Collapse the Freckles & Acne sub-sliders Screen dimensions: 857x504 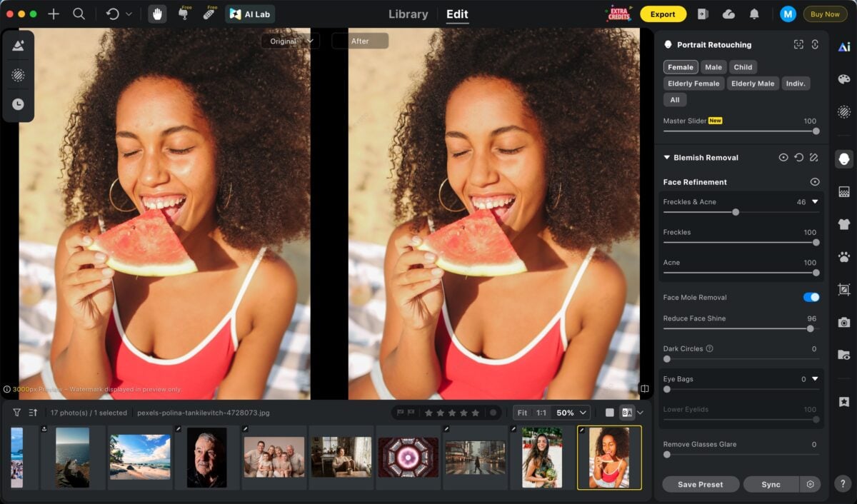click(x=815, y=202)
